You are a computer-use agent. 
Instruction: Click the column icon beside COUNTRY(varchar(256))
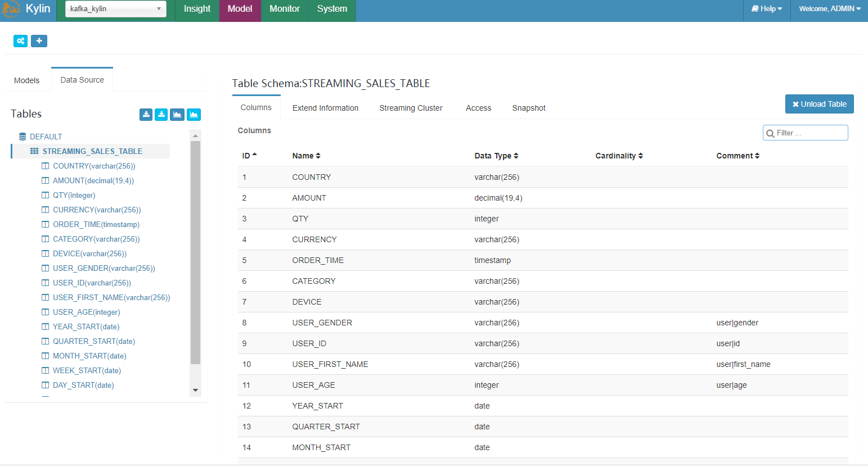point(46,166)
